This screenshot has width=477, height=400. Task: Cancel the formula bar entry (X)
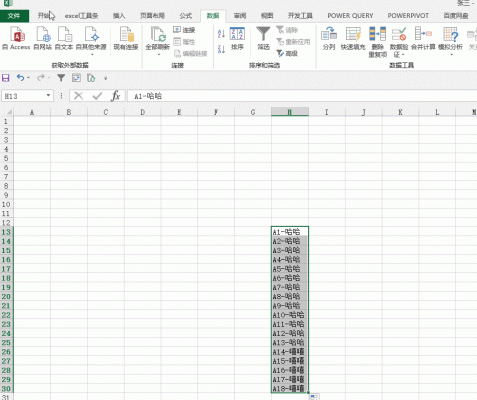(x=78, y=96)
